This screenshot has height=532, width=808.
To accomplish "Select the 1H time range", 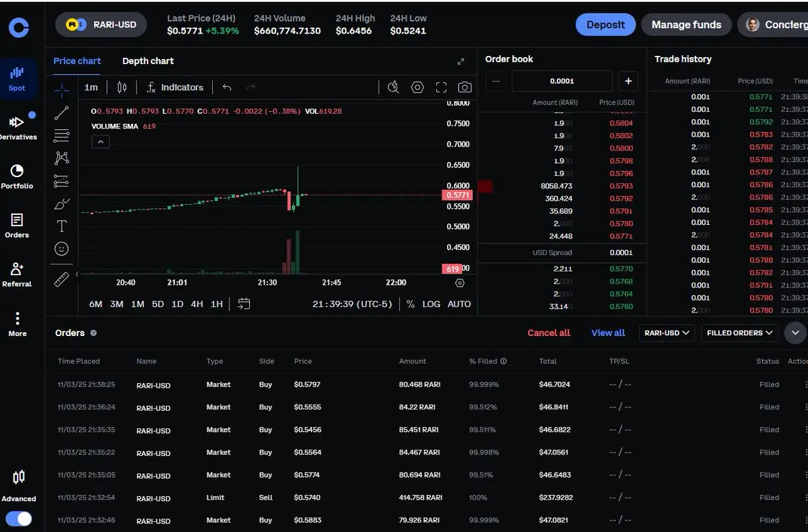I will (x=216, y=304).
